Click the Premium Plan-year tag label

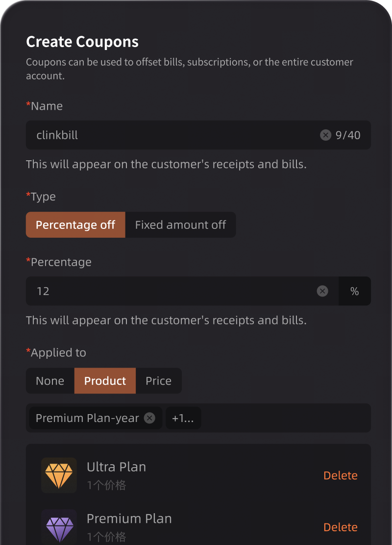point(87,418)
